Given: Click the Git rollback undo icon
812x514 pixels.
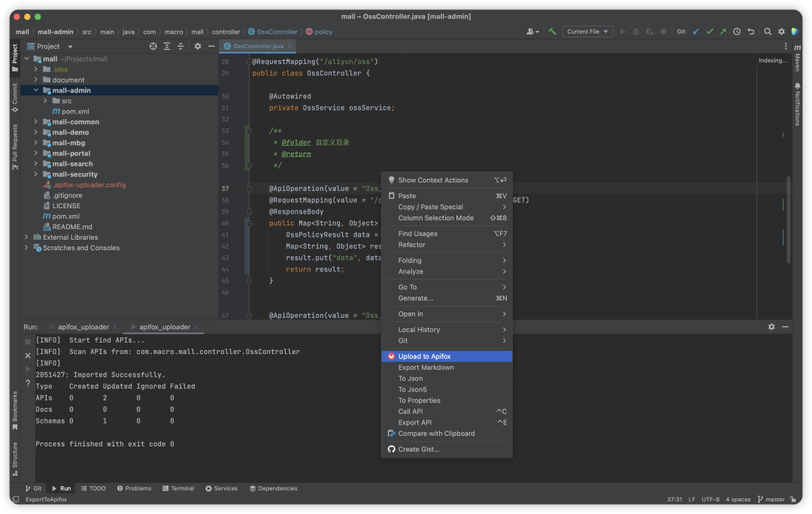Looking at the screenshot, I should pyautogui.click(x=751, y=32).
